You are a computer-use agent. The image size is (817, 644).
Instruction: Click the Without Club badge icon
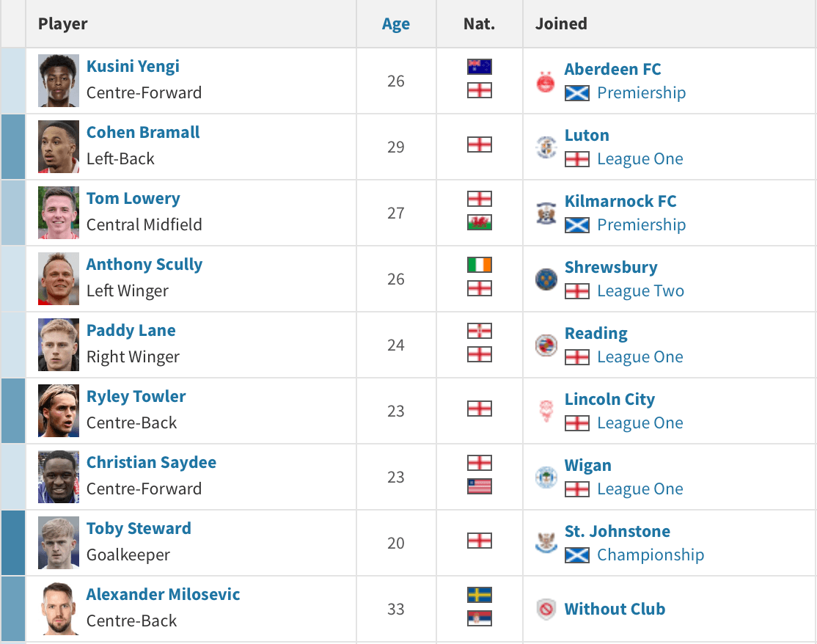(x=546, y=609)
